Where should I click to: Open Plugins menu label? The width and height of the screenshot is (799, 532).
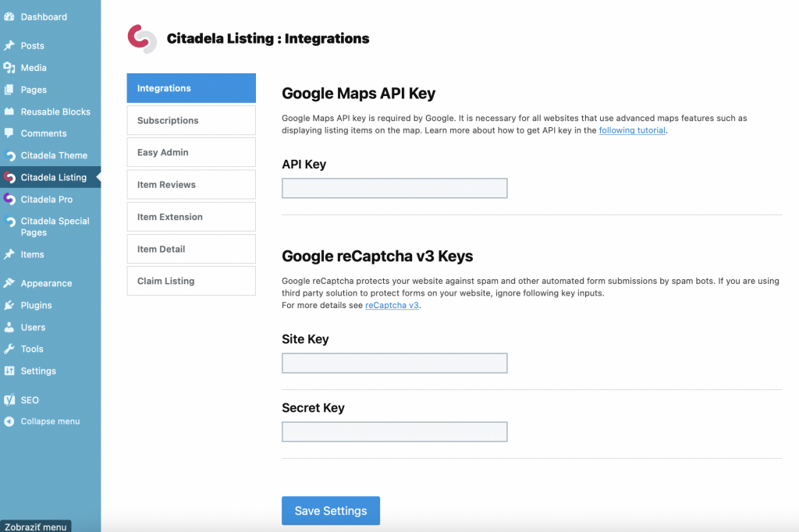tap(36, 305)
